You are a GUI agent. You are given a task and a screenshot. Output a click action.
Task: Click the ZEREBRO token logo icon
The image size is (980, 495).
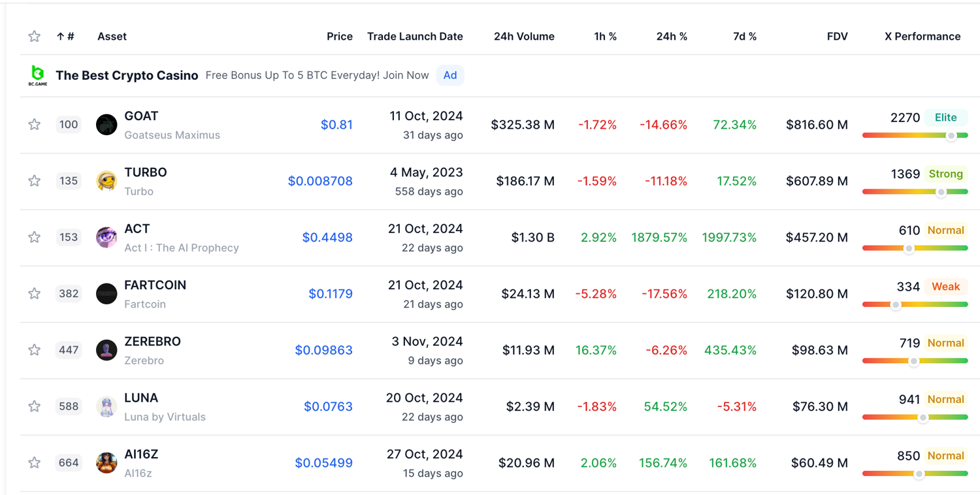click(x=106, y=350)
